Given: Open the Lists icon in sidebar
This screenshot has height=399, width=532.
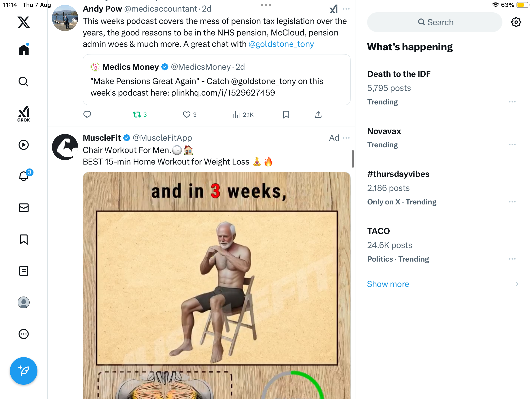Looking at the screenshot, I should [x=24, y=271].
